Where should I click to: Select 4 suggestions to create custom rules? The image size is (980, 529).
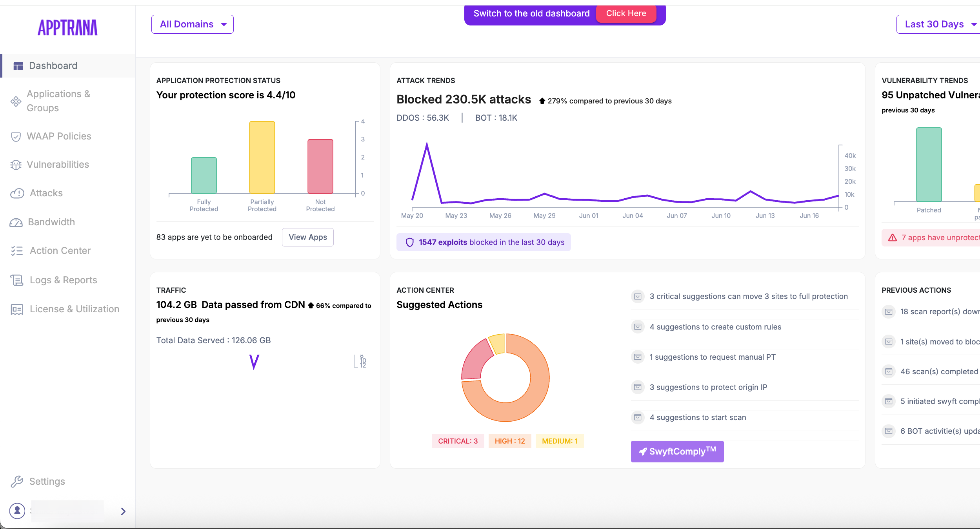click(715, 327)
